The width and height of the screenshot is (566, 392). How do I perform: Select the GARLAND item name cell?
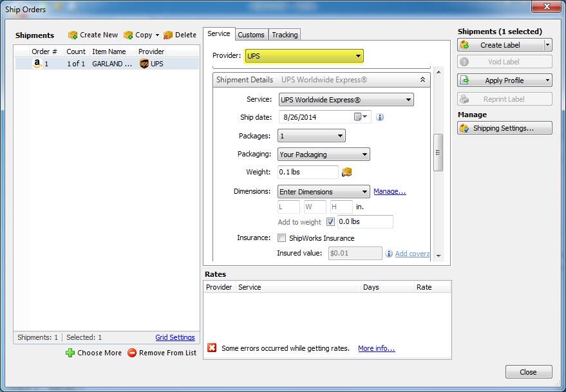pyautogui.click(x=112, y=64)
